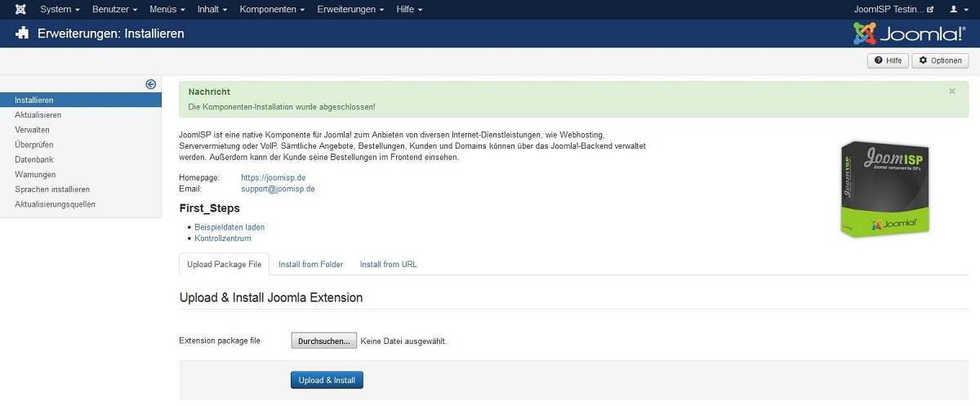
Task: Click the Joomla logo icon in top menu
Action: pyautogui.click(x=20, y=10)
